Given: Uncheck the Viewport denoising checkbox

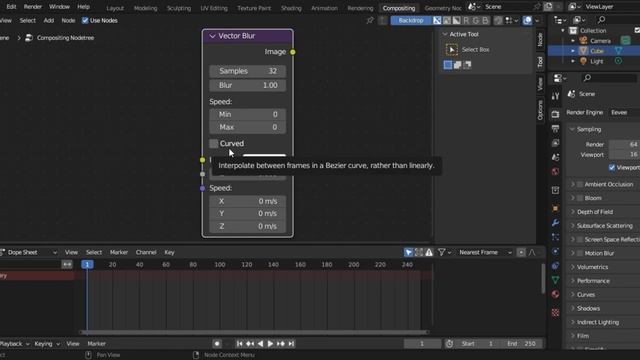Looking at the screenshot, I should (x=612, y=167).
